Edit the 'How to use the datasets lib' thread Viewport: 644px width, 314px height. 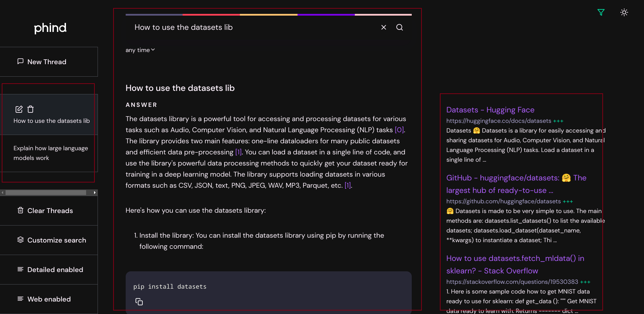tap(19, 109)
